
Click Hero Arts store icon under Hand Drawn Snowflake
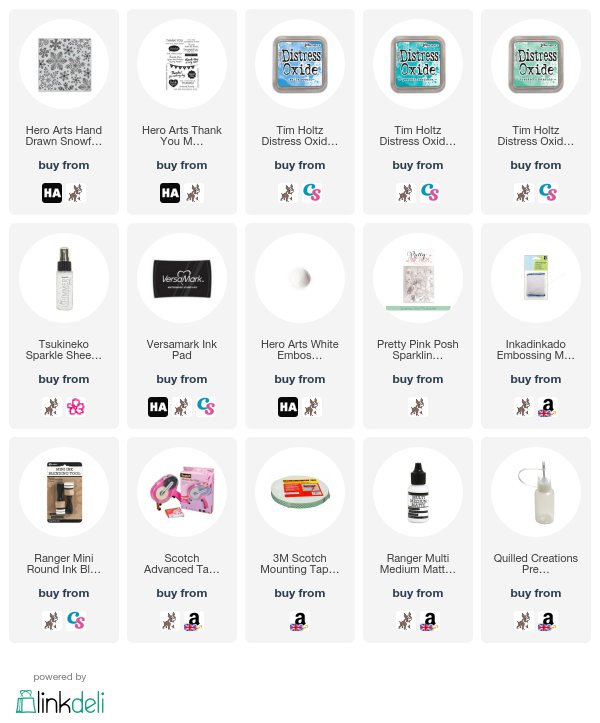pos(52,193)
